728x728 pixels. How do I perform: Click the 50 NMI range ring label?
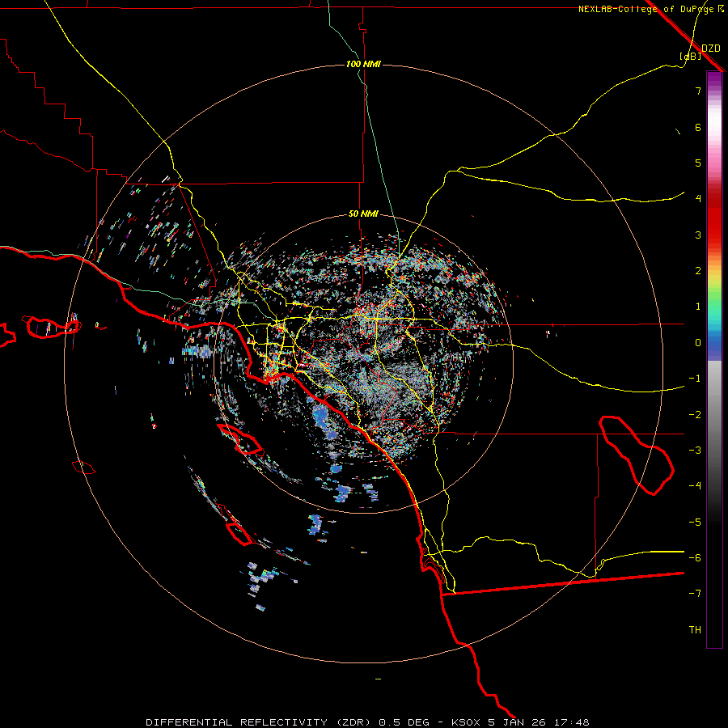pos(363,214)
